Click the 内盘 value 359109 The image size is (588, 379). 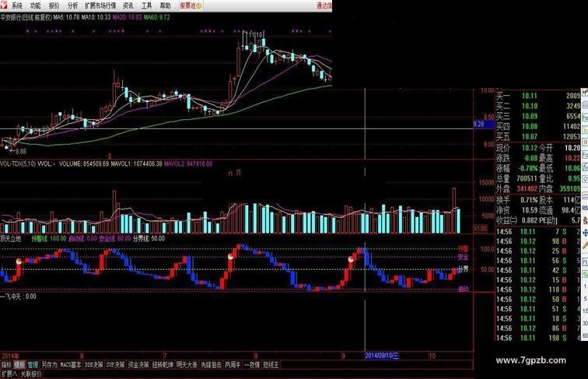[x=569, y=188]
